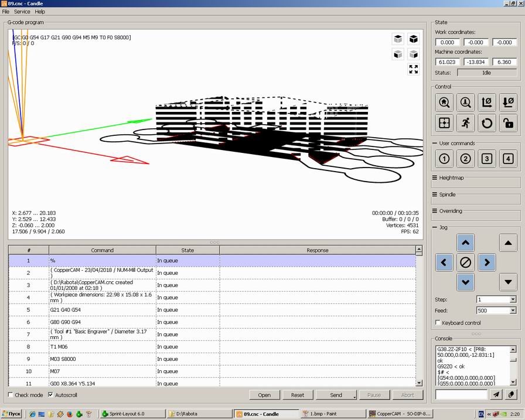
Task: Click the Safe position running-man icon
Action: tap(465, 123)
